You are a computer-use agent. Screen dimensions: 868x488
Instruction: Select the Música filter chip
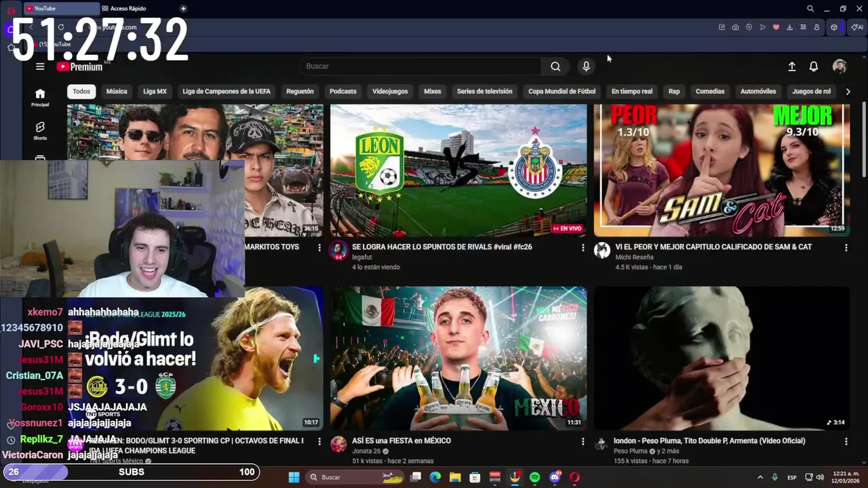[x=117, y=91]
